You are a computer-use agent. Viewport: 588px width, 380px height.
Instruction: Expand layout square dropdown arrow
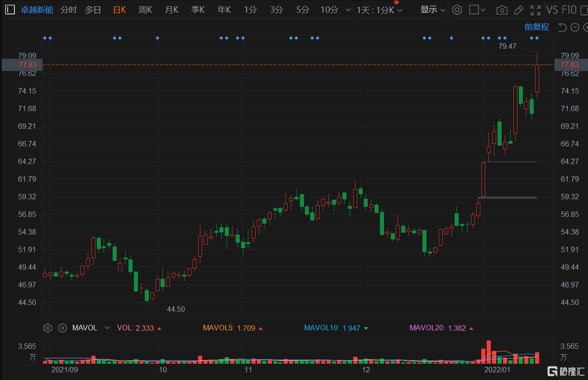point(483,10)
